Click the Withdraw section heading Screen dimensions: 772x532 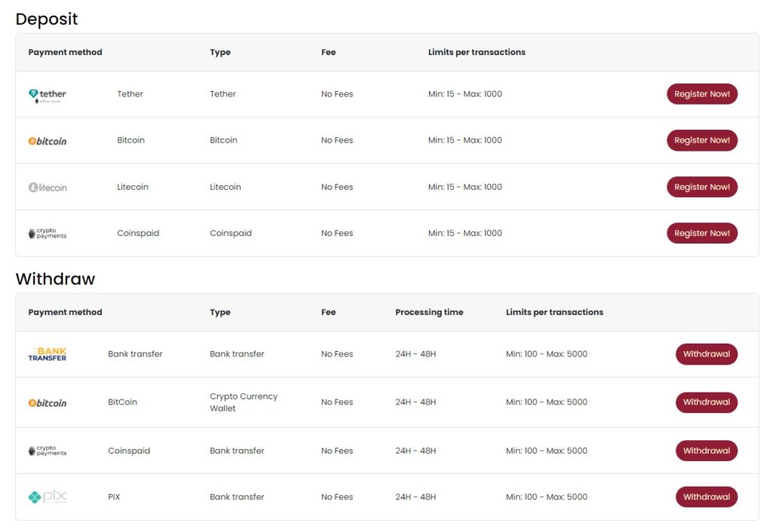(55, 279)
